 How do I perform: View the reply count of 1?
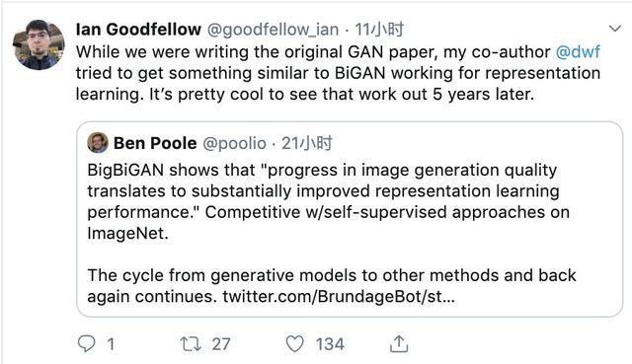pyautogui.click(x=111, y=344)
